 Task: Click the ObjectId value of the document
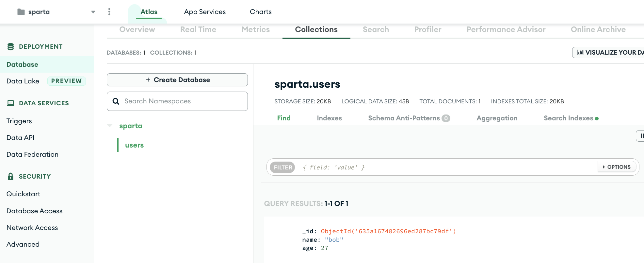388,231
